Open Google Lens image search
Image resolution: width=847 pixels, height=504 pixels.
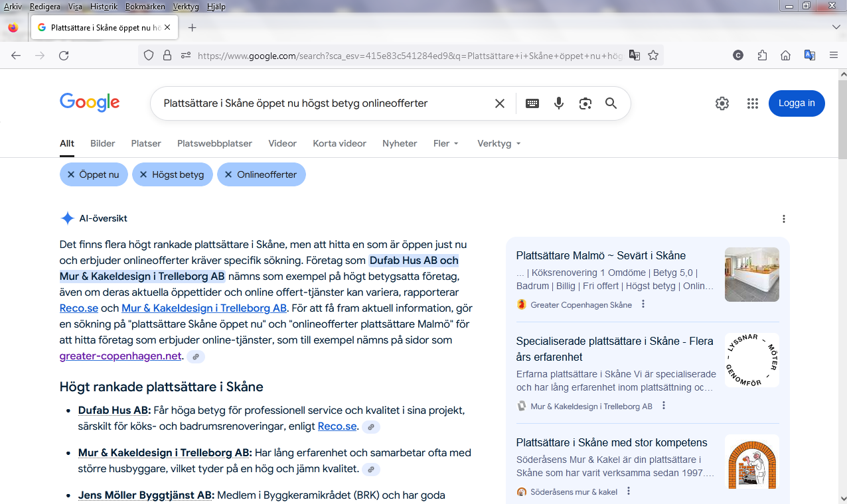coord(585,103)
